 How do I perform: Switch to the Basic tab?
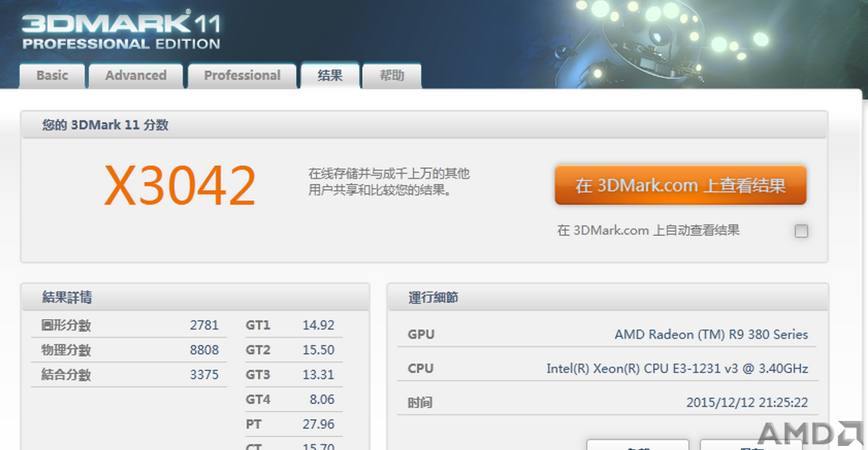click(x=53, y=76)
